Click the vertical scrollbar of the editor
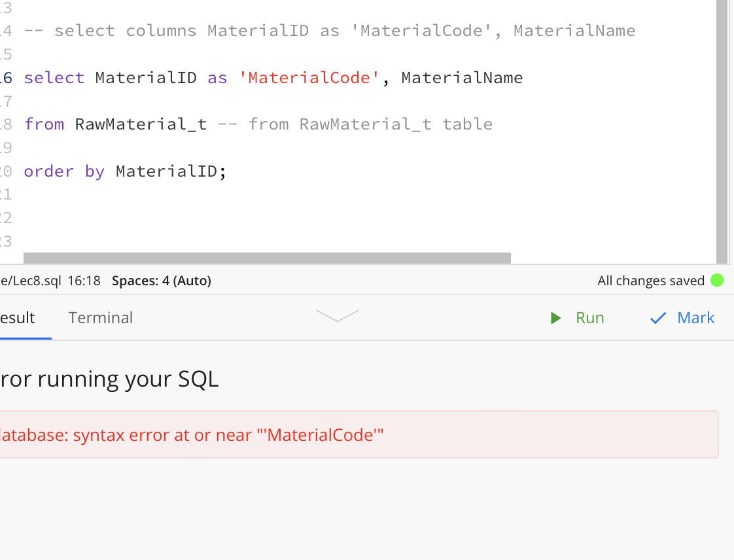734x560 pixels. click(x=722, y=131)
